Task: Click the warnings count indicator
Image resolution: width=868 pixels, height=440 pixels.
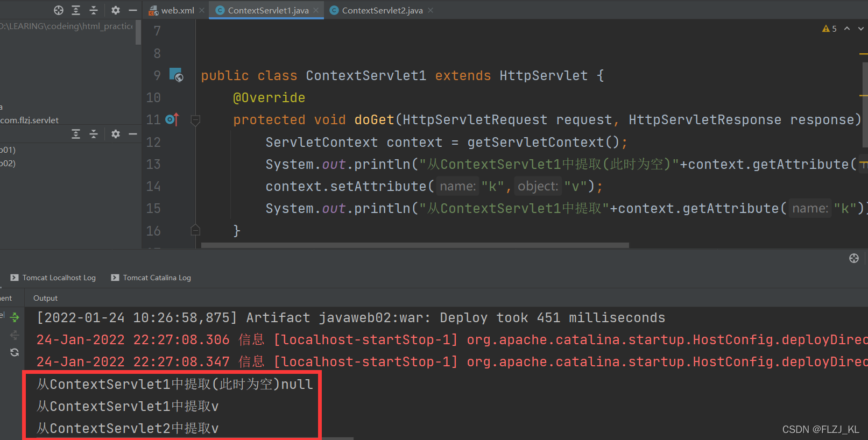Action: pyautogui.click(x=829, y=29)
